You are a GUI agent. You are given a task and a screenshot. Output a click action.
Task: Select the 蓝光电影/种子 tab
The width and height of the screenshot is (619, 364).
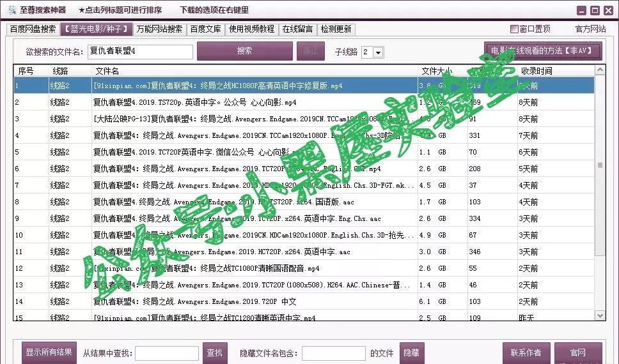[x=97, y=29]
